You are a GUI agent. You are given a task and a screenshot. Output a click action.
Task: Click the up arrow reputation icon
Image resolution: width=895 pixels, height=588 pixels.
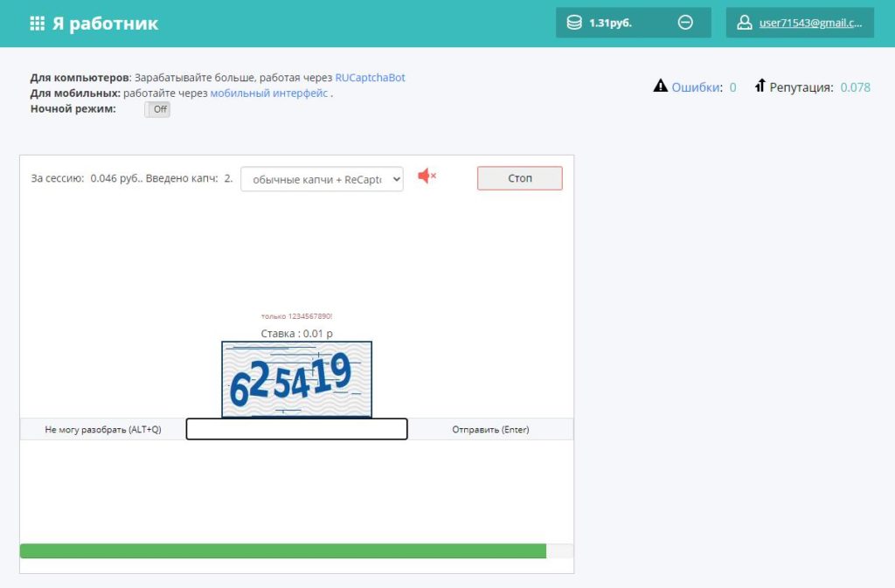pos(760,86)
